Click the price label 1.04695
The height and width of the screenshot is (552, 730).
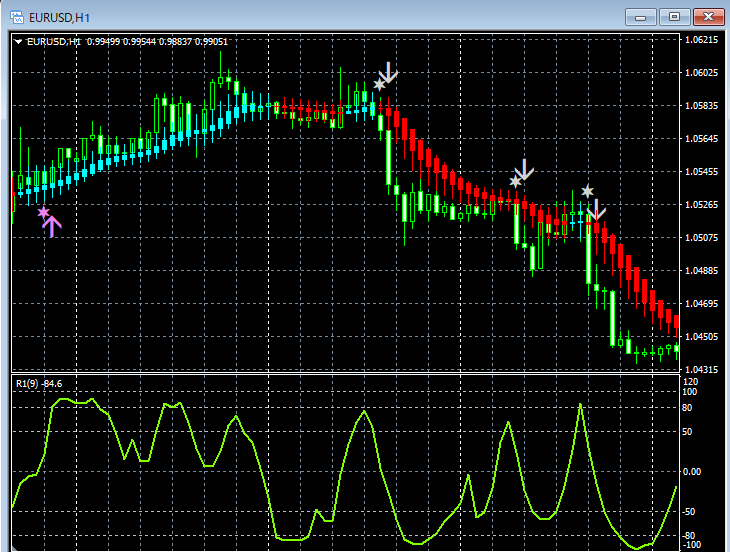click(701, 303)
